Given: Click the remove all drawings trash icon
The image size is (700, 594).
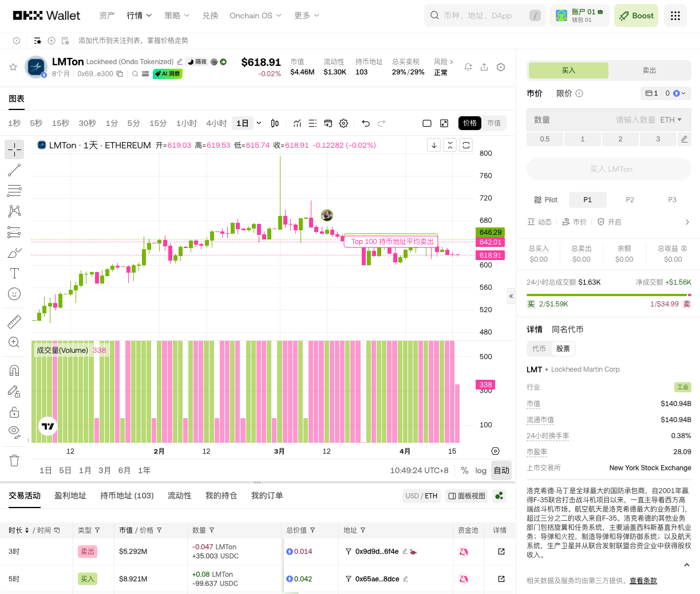Looking at the screenshot, I should (x=14, y=460).
